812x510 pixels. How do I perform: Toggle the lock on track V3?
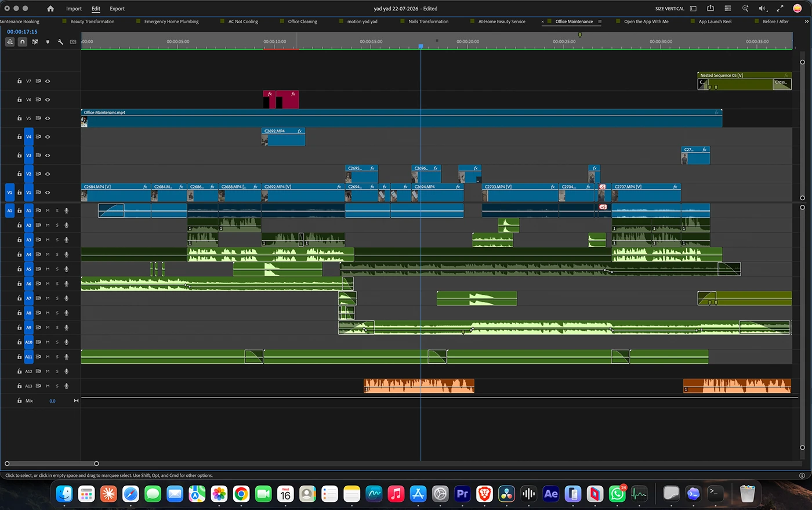(19, 155)
